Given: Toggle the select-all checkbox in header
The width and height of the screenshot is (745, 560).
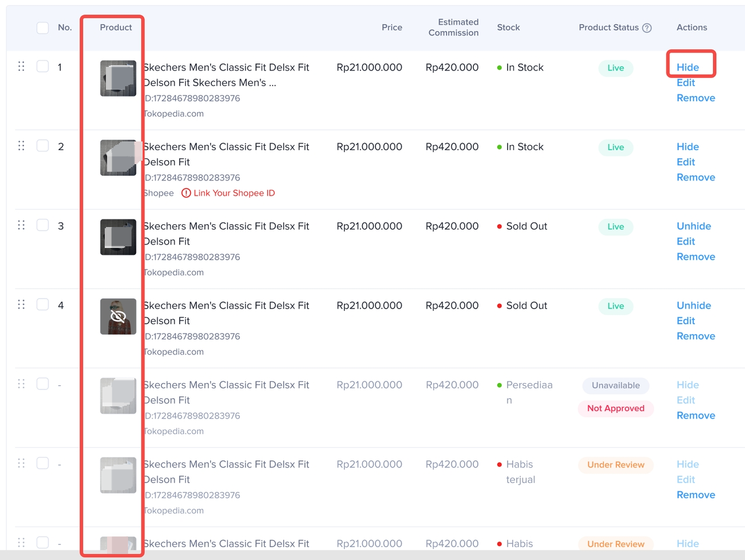Looking at the screenshot, I should [42, 28].
